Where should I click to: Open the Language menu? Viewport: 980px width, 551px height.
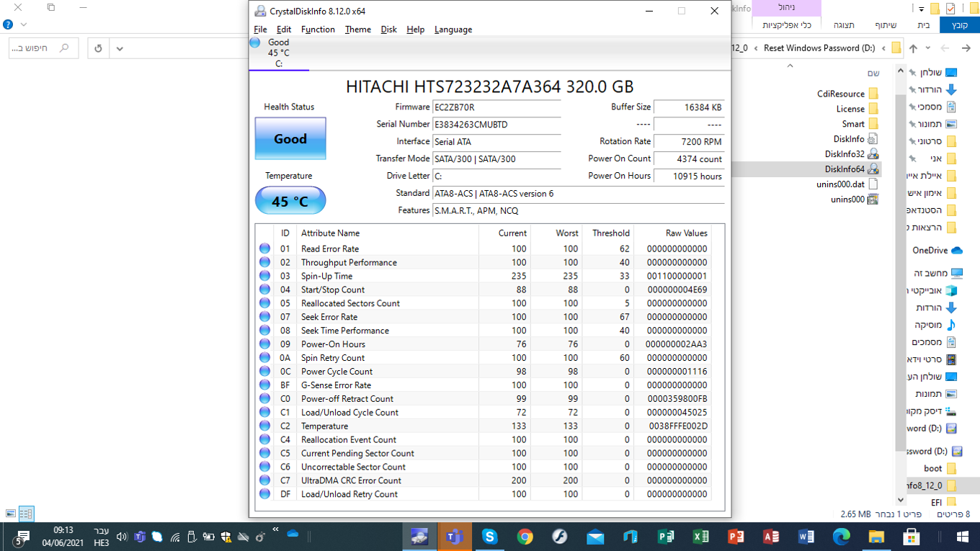453,30
